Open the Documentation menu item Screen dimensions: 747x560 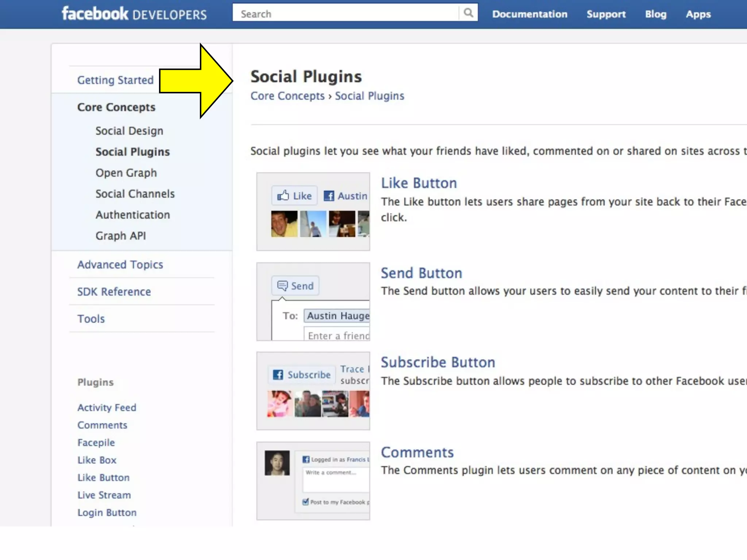coord(530,14)
